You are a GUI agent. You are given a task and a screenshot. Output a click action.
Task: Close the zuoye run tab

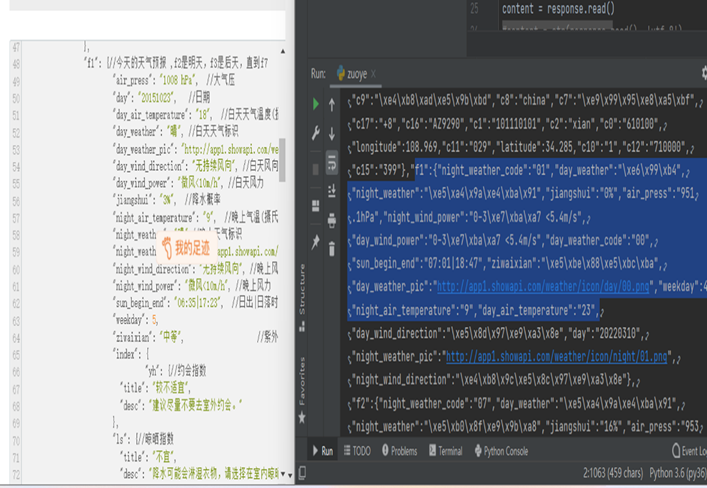[x=373, y=74]
